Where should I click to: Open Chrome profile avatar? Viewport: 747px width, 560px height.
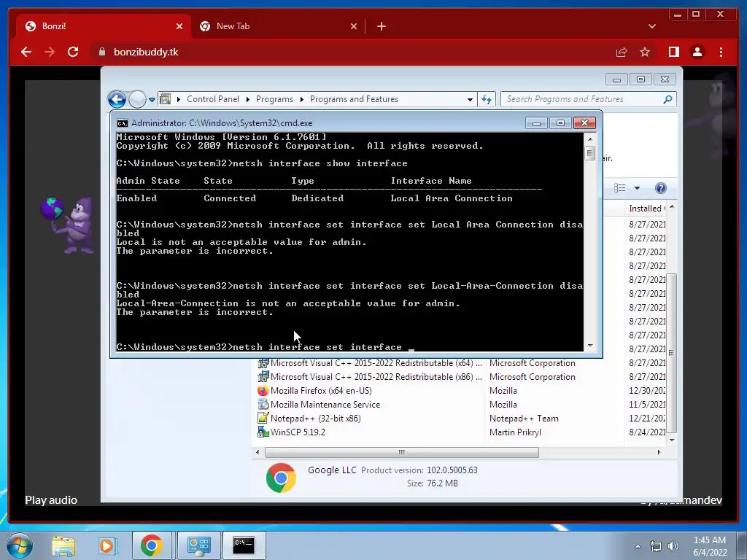pos(697,52)
